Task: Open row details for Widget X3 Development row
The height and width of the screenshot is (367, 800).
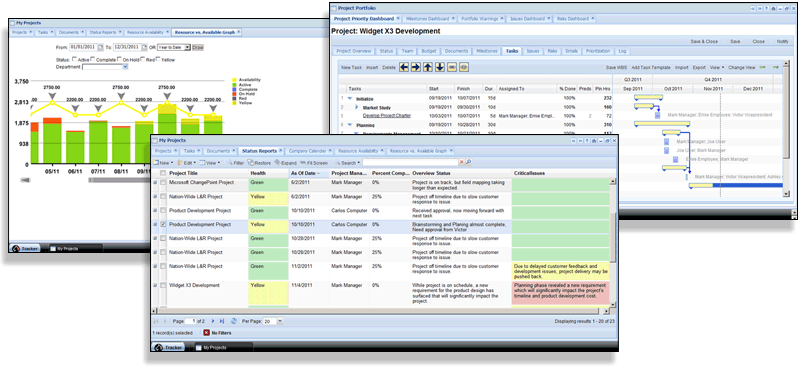Action: pos(155,285)
